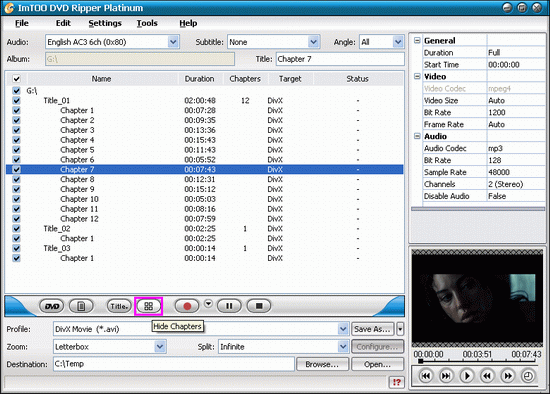Screen dimensions: 550x394
Task: Stop ripping with the square stop button
Action: coord(259,306)
